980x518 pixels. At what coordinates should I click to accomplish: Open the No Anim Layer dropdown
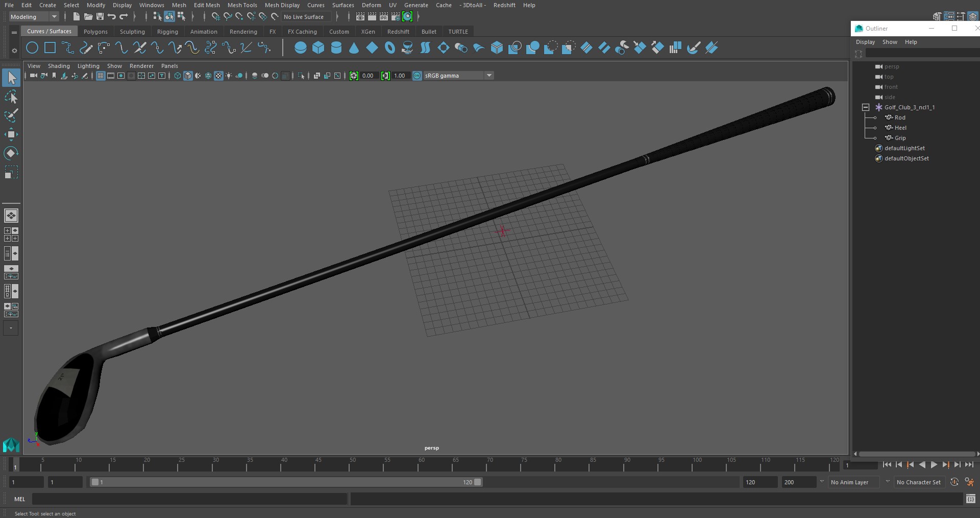point(854,482)
